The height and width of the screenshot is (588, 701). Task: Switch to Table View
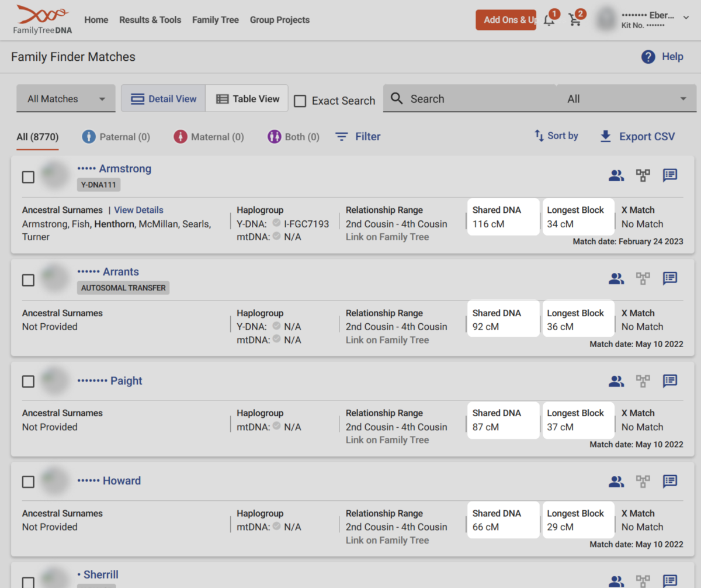click(247, 99)
